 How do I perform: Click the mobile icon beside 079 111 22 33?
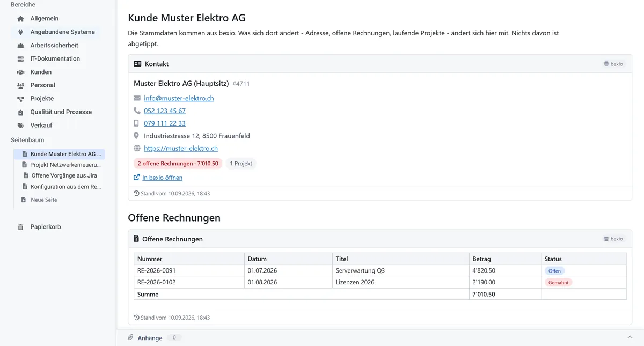tap(136, 123)
